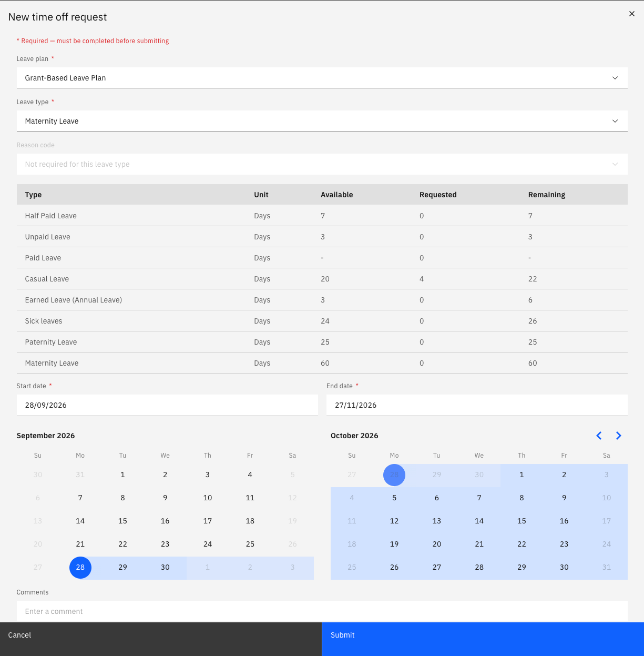644x656 pixels.
Task: Click the Remaining column header
Action: click(547, 195)
